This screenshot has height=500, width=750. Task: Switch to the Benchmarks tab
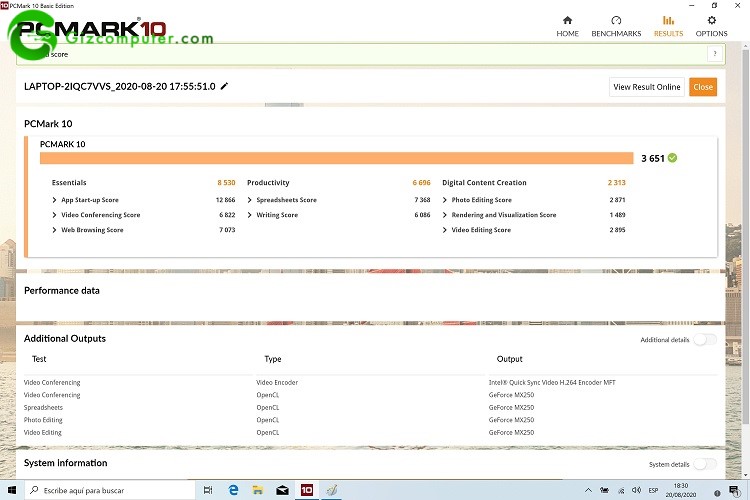pos(616,26)
